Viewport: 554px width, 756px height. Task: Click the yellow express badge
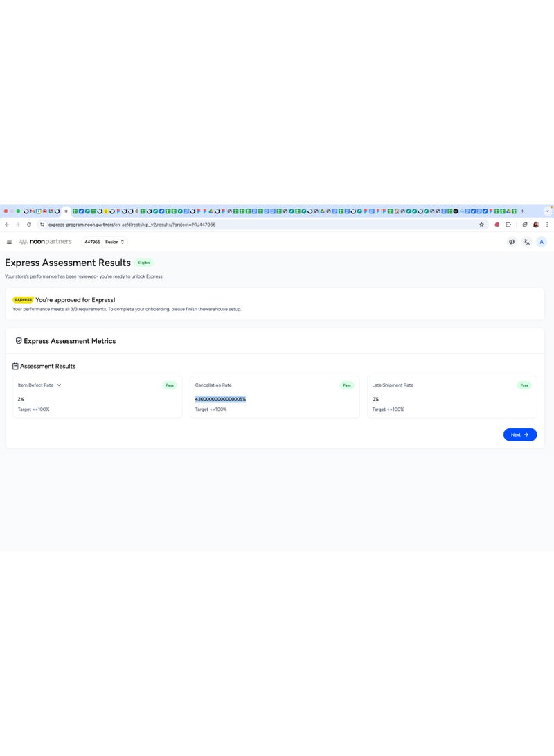pos(23,300)
